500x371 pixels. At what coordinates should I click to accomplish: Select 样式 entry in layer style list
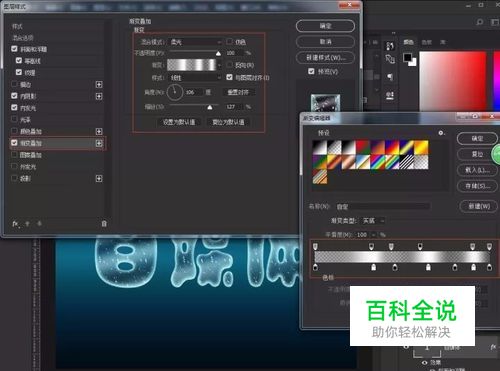pyautogui.click(x=17, y=26)
